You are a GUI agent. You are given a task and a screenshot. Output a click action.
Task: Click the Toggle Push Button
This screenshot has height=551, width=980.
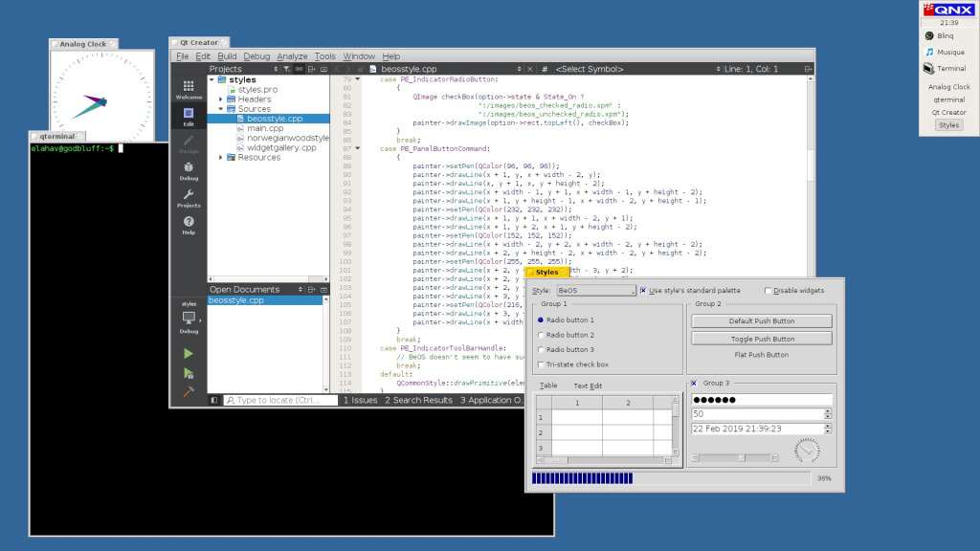point(761,339)
